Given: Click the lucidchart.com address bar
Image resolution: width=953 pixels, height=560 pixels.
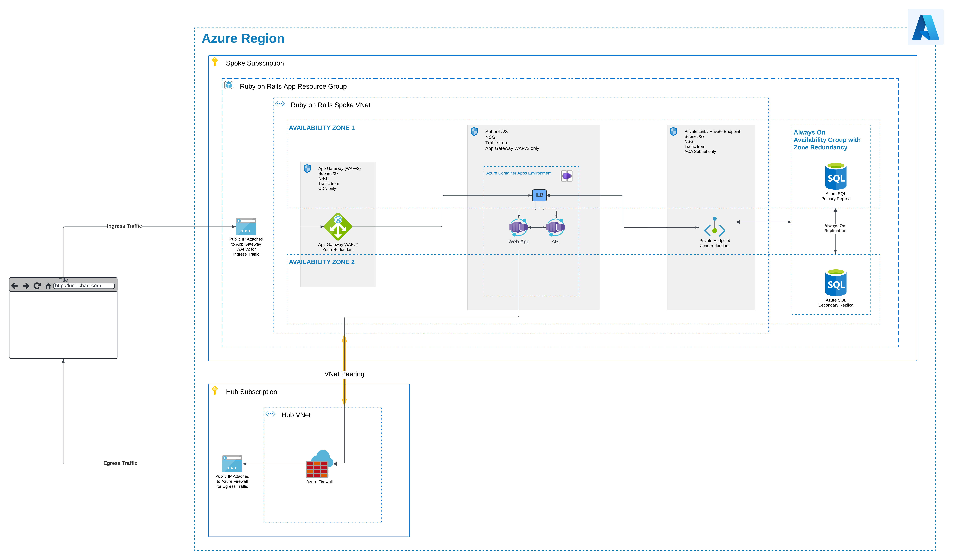Looking at the screenshot, I should click(84, 286).
